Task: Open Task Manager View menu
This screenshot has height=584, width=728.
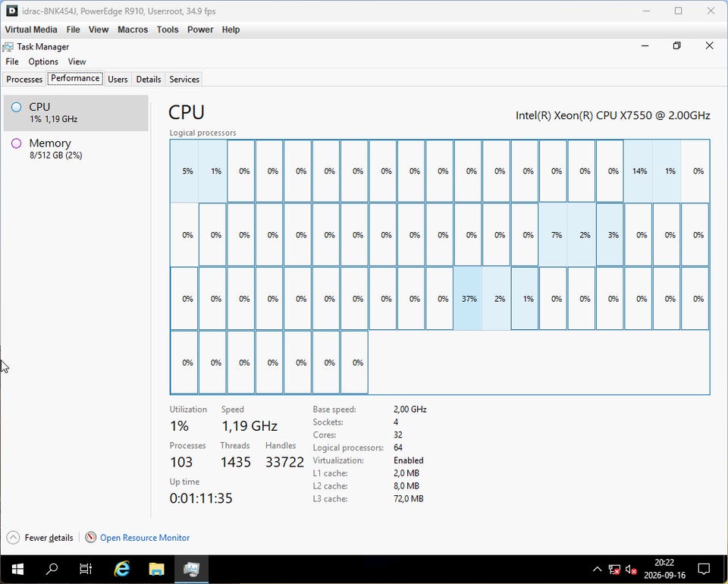Action: click(x=77, y=61)
